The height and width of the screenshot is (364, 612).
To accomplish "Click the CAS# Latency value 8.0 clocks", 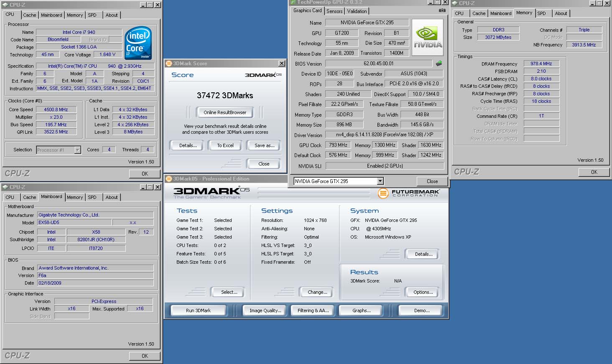I will tap(541, 79).
